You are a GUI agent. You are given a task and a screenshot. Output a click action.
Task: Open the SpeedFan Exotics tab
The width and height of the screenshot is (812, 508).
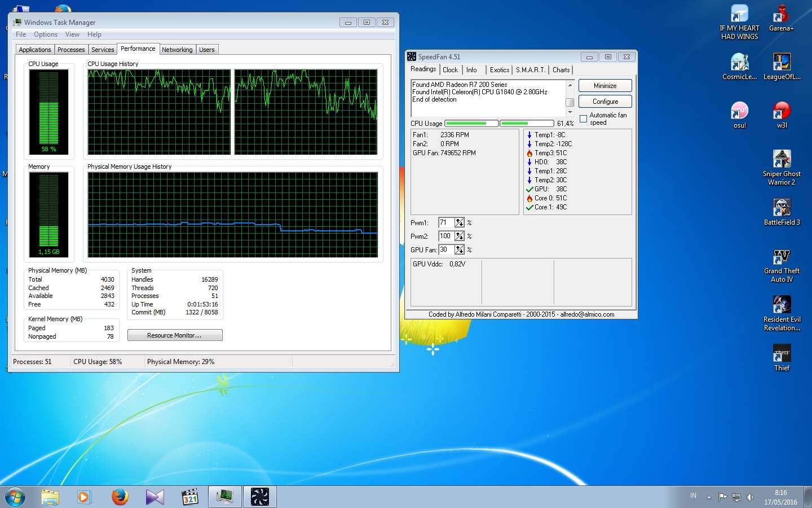[500, 70]
